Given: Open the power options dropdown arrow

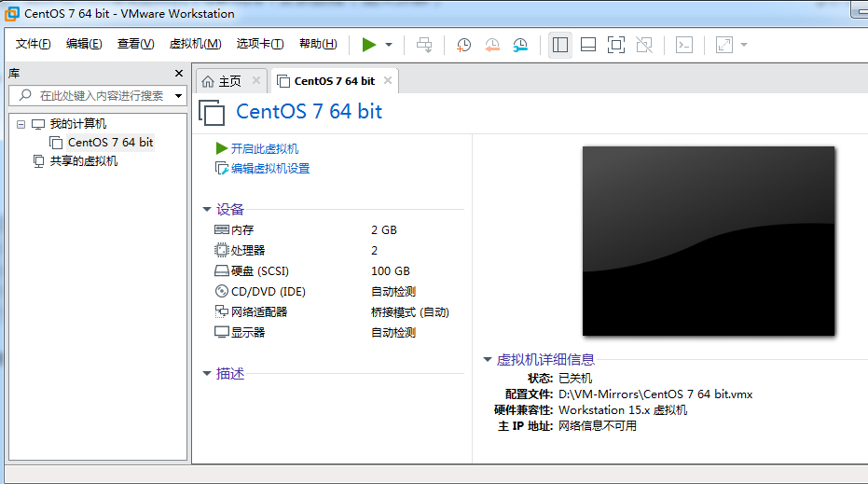Looking at the screenshot, I should coord(389,45).
